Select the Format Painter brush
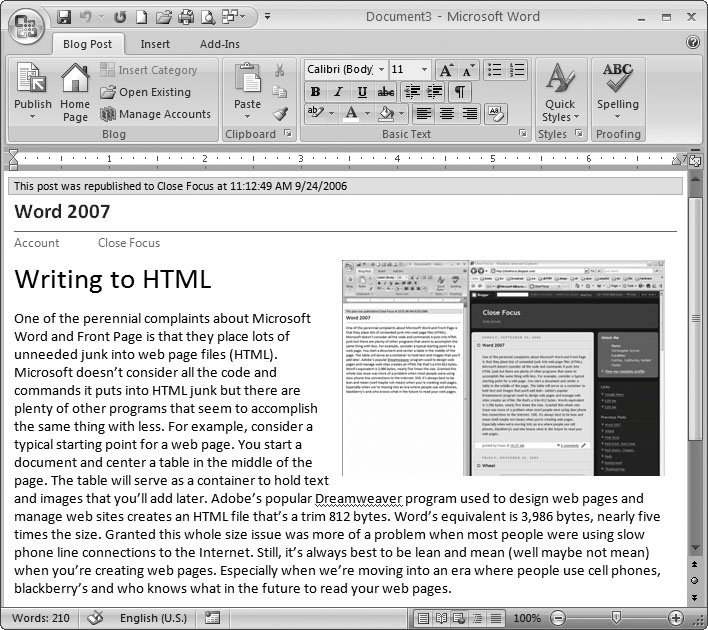The image size is (708, 630). (x=280, y=113)
